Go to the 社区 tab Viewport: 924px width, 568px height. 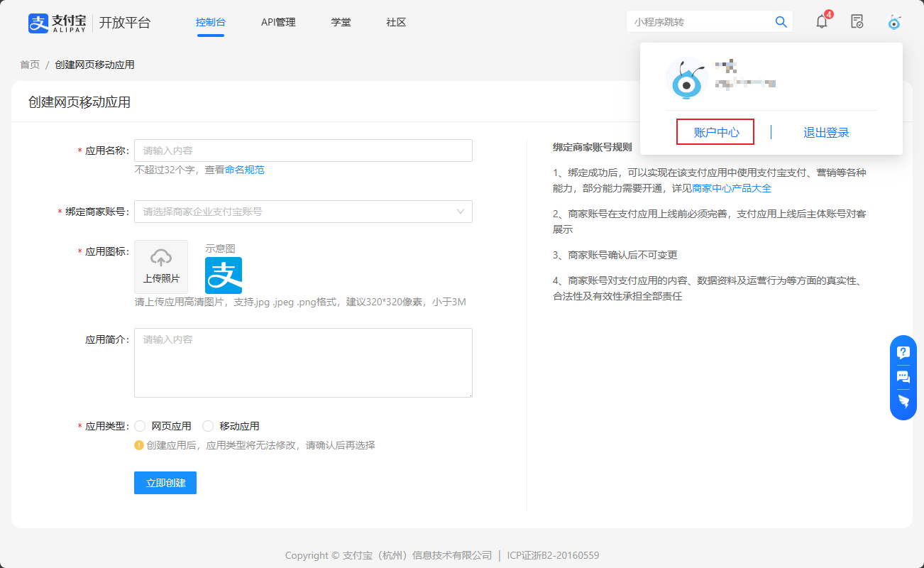click(x=396, y=22)
